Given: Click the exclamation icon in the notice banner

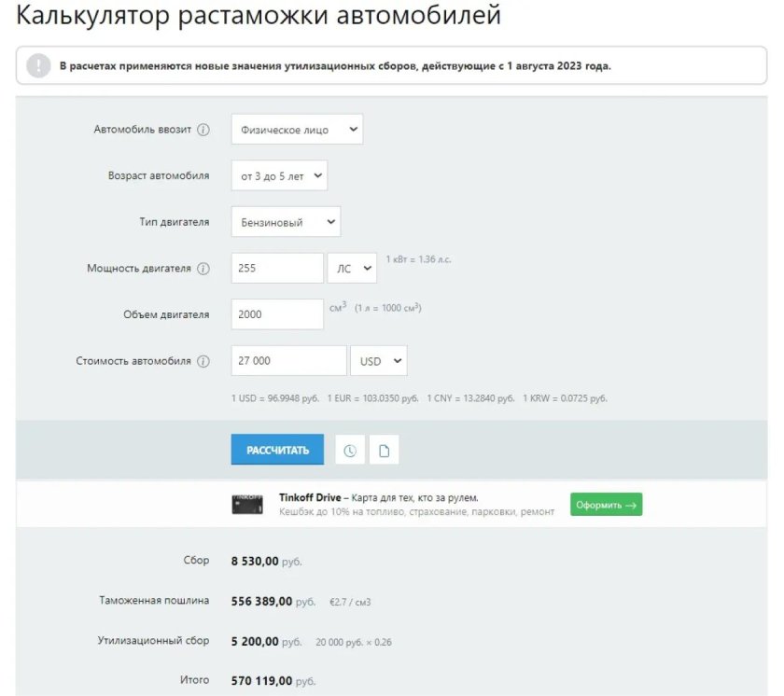Looking at the screenshot, I should click(x=38, y=66).
